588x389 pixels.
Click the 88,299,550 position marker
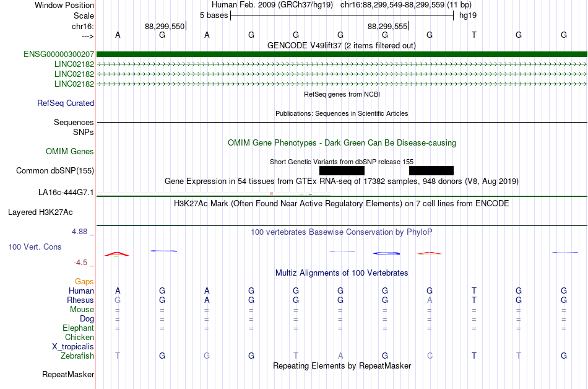coord(165,26)
